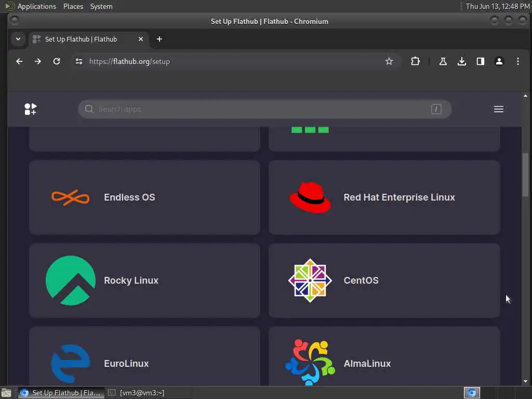Screen dimensions: 532x399
Task: Click the blue EuroLinux logo
Action: [71, 364]
